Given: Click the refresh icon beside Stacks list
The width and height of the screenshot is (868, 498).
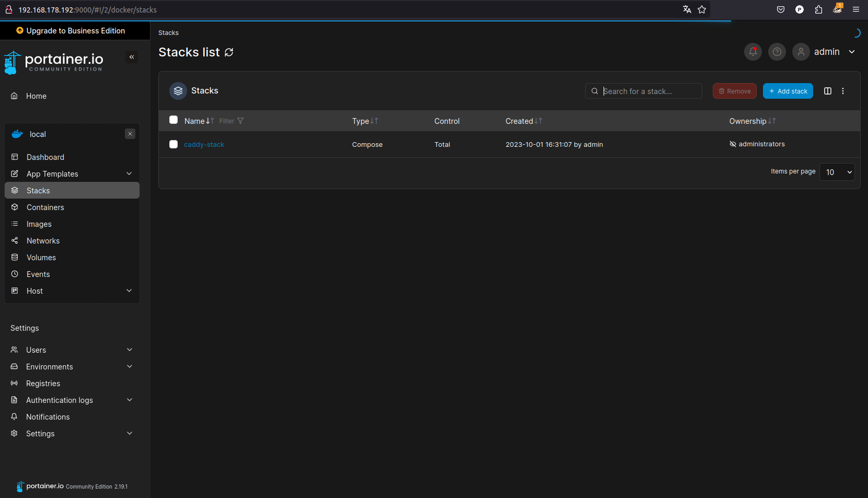Looking at the screenshot, I should (x=229, y=52).
